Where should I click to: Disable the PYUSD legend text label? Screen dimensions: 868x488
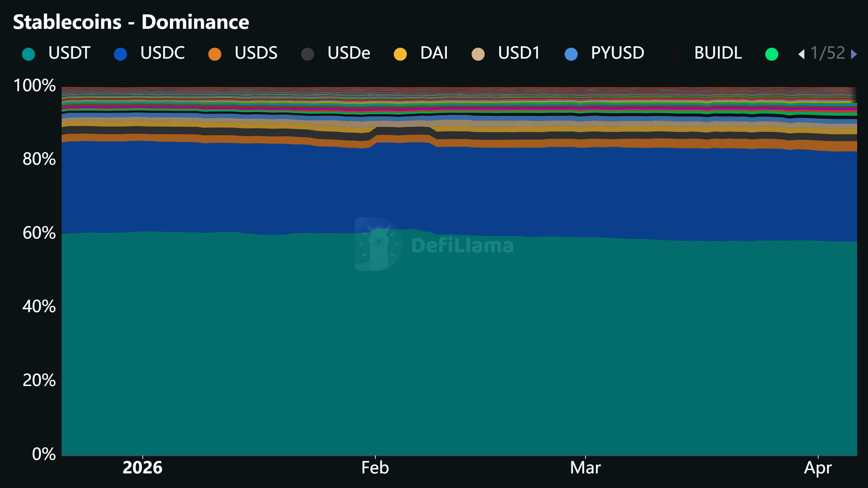point(617,53)
